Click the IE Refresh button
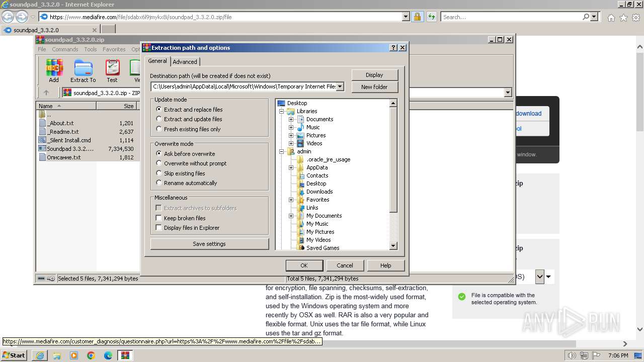Screen dimensions: 644x362 point(431,17)
